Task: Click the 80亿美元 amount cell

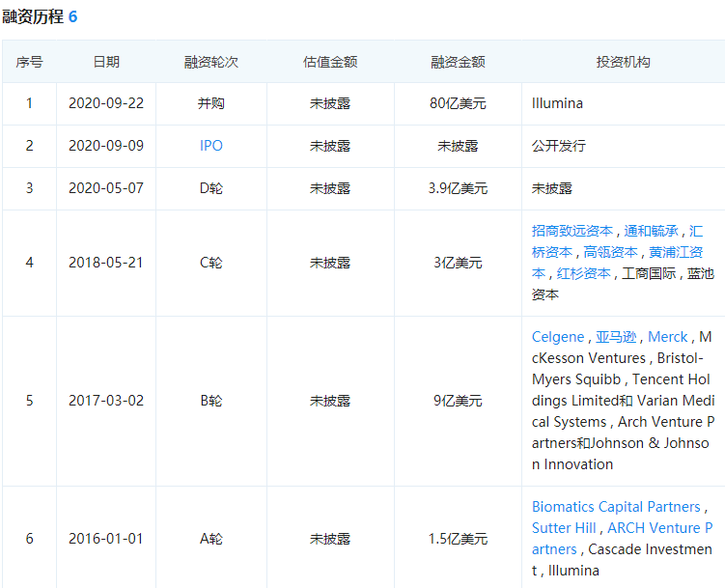Action: [458, 103]
